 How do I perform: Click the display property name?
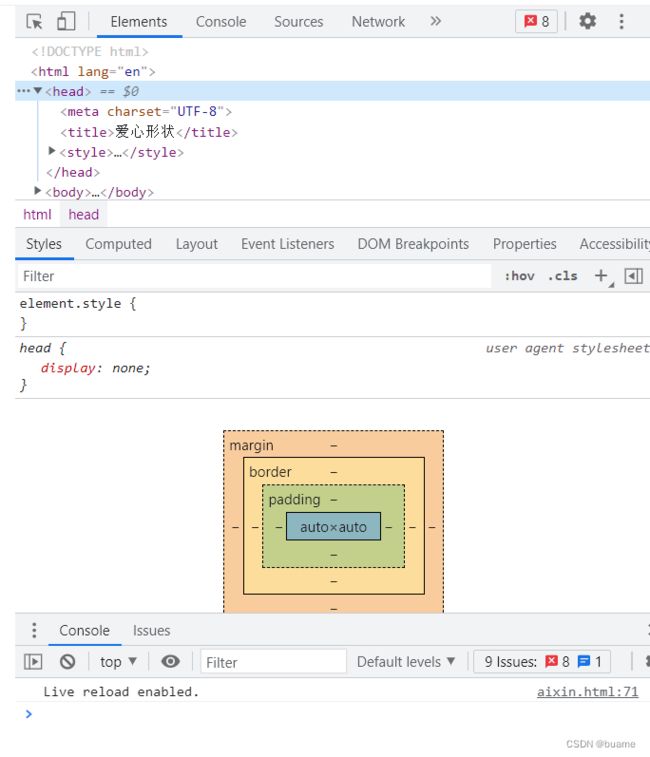pyautogui.click(x=68, y=368)
